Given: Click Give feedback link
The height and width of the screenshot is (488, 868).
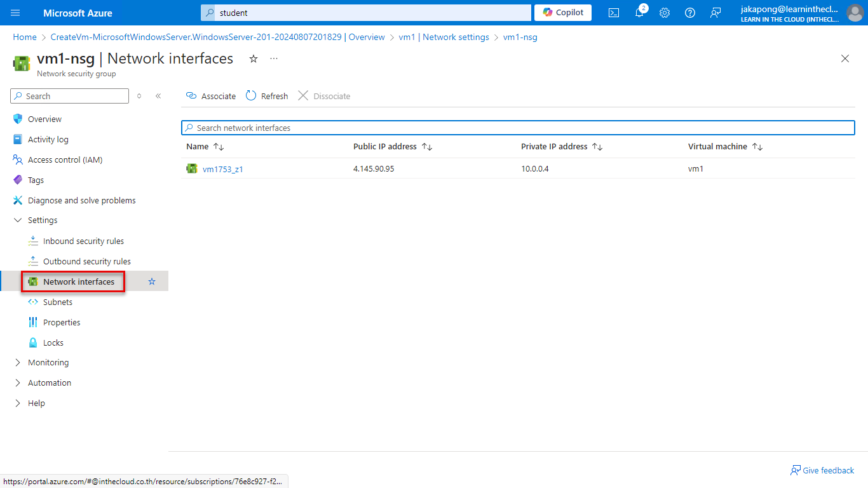Looking at the screenshot, I should pos(822,470).
